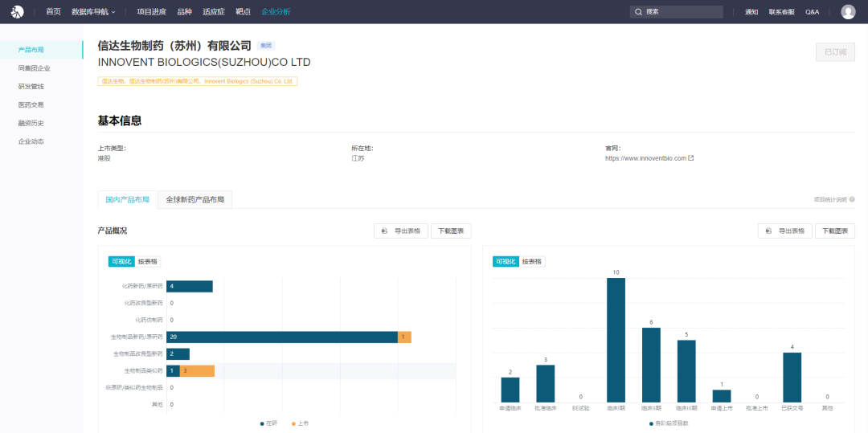Viewport: 868px width, 433px height.
Task: Click into the 搜索 search field
Action: tap(677, 11)
